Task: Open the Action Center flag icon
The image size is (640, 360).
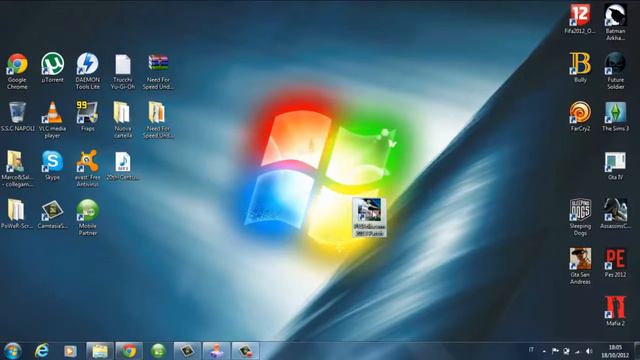Action: (x=555, y=351)
